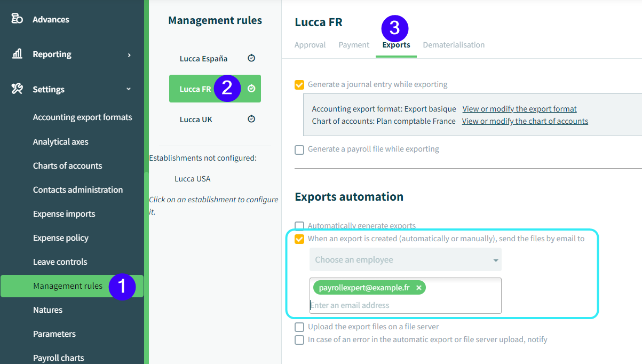Click 'Click on an establishment to configure it.' hint

pyautogui.click(x=213, y=205)
